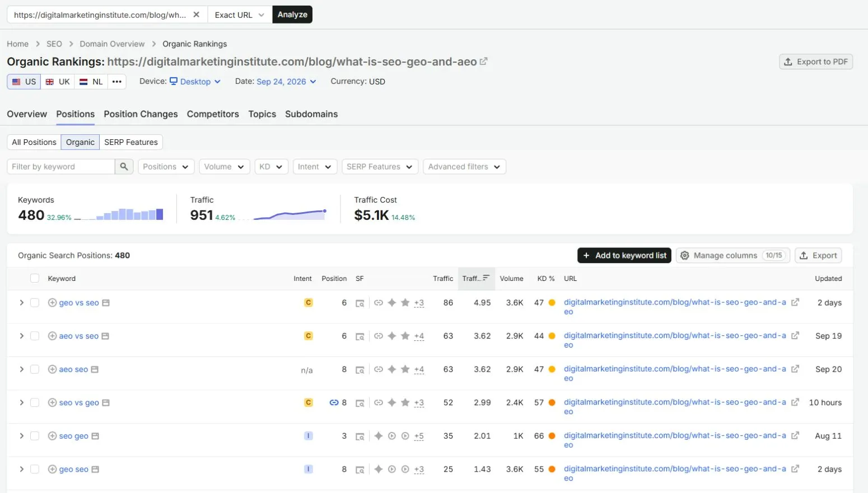Add 'aeo vs seo' keyword with plus icon
This screenshot has height=493, width=868.
52,336
